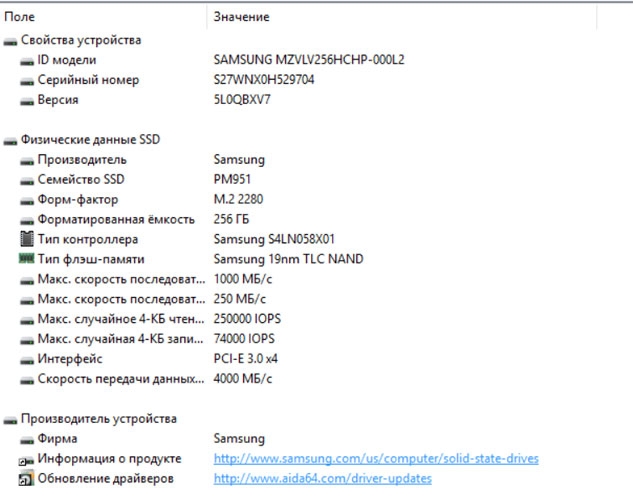Select the 'Скорость передачи данных...' label

(121, 379)
